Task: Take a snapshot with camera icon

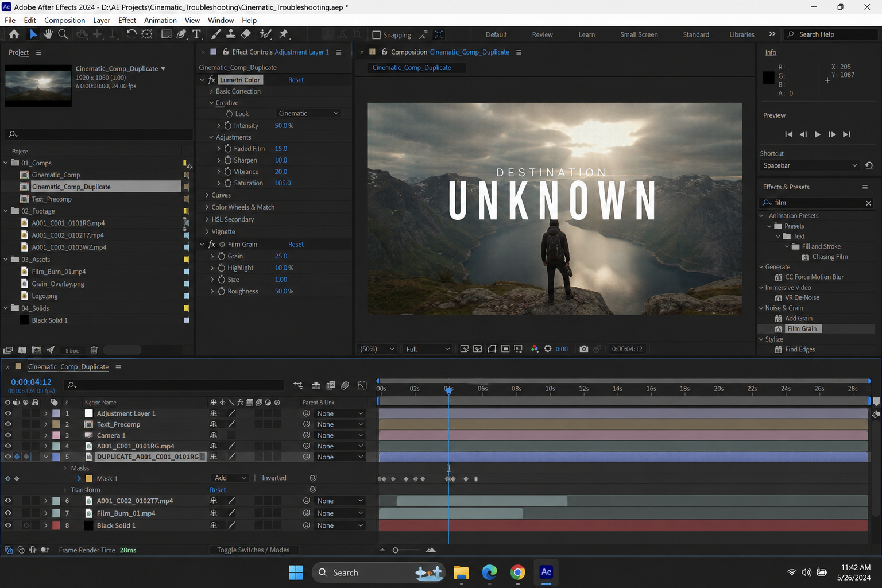Action: coord(584,349)
